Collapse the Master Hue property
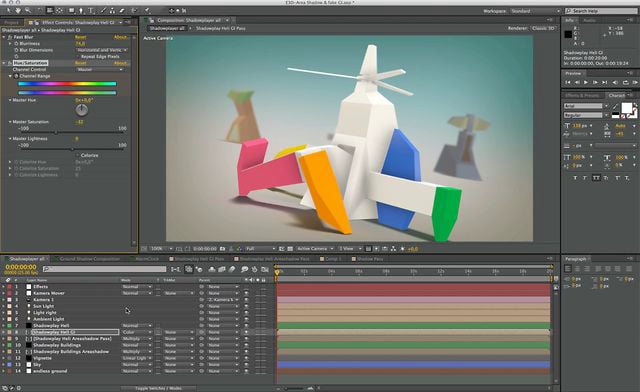Screen dimensions: 640x392 (x=10, y=100)
